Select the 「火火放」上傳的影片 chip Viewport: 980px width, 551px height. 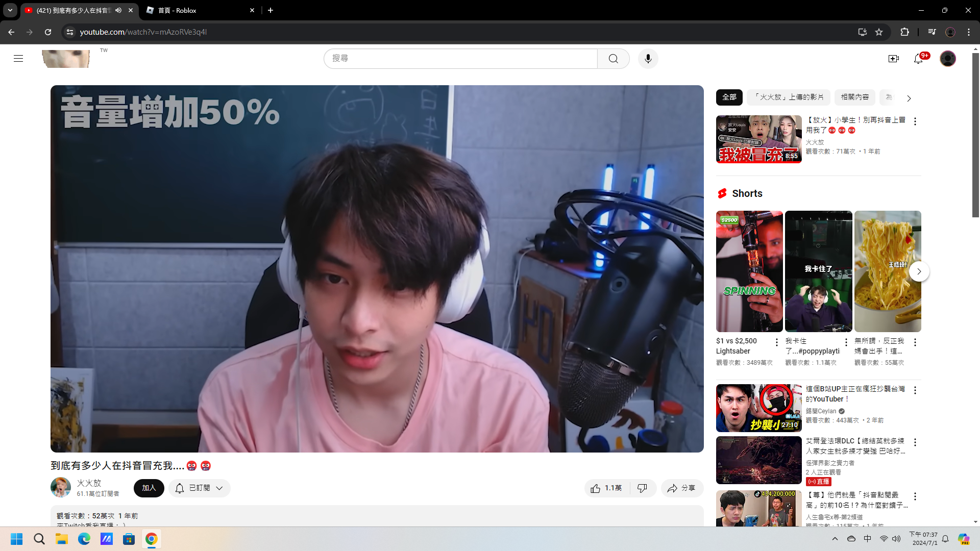coord(789,97)
